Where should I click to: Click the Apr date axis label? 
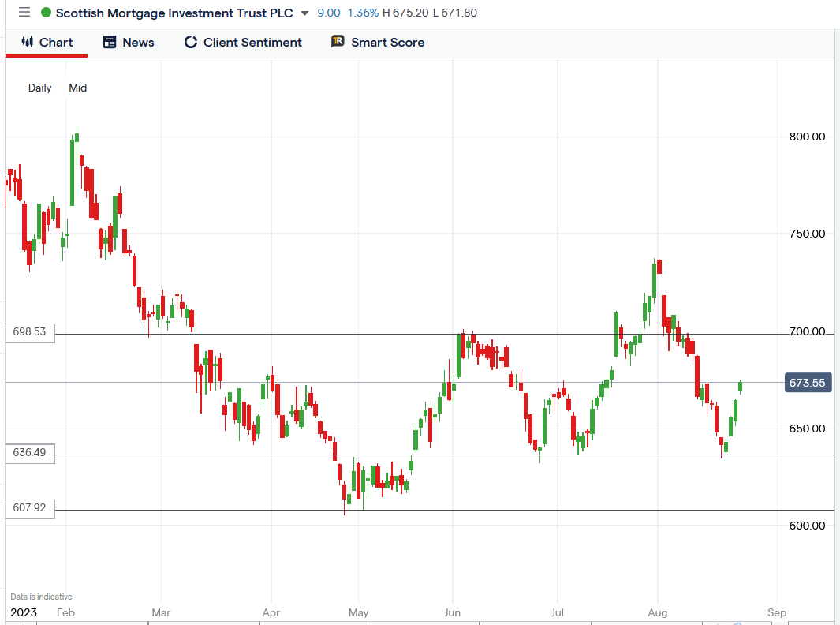pos(271,612)
